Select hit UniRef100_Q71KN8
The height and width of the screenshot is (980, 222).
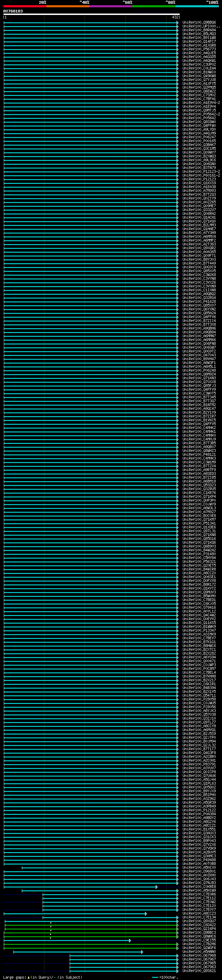coord(199,535)
